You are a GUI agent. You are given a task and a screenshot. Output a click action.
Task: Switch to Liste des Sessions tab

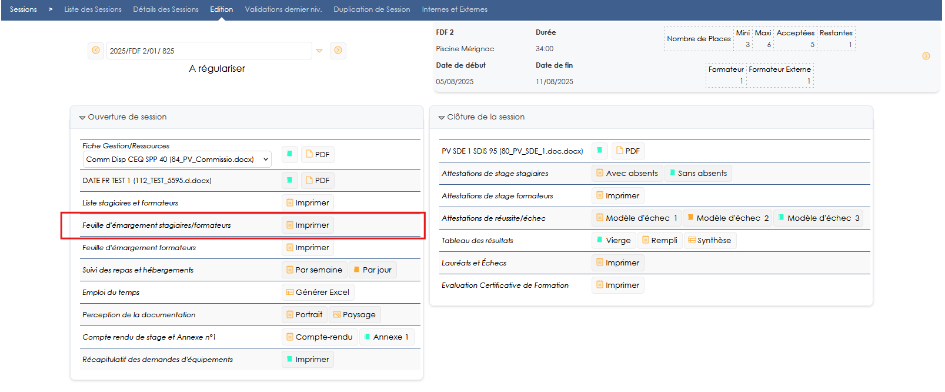pos(93,10)
